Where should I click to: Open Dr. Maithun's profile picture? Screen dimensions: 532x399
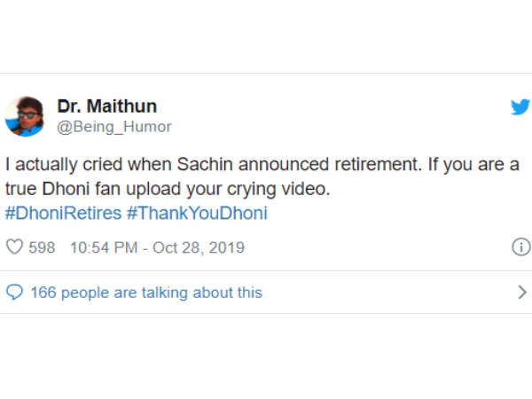click(25, 116)
